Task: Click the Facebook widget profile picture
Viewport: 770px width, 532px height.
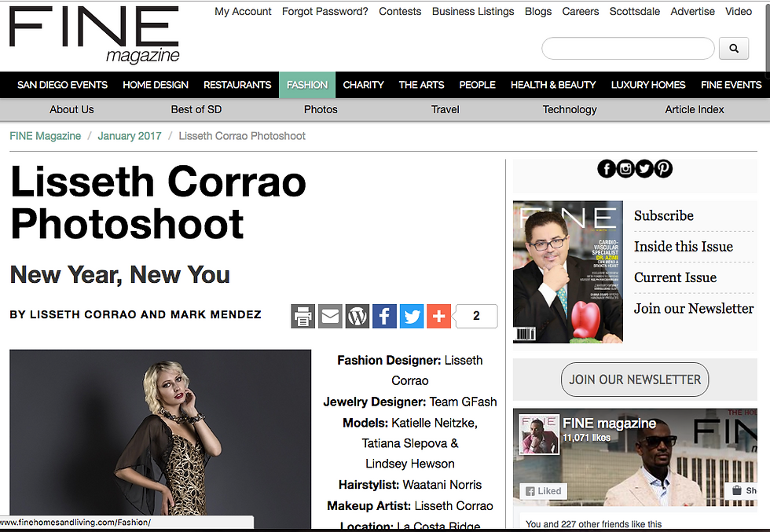Action: point(539,435)
